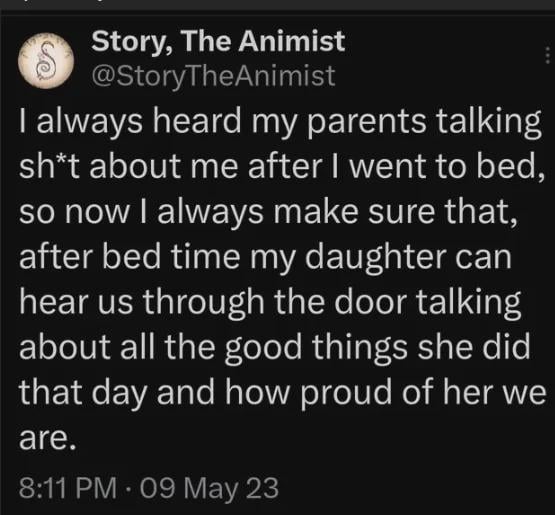Select the 09 May 23 date
The height and width of the screenshot is (515, 555).
[209, 488]
